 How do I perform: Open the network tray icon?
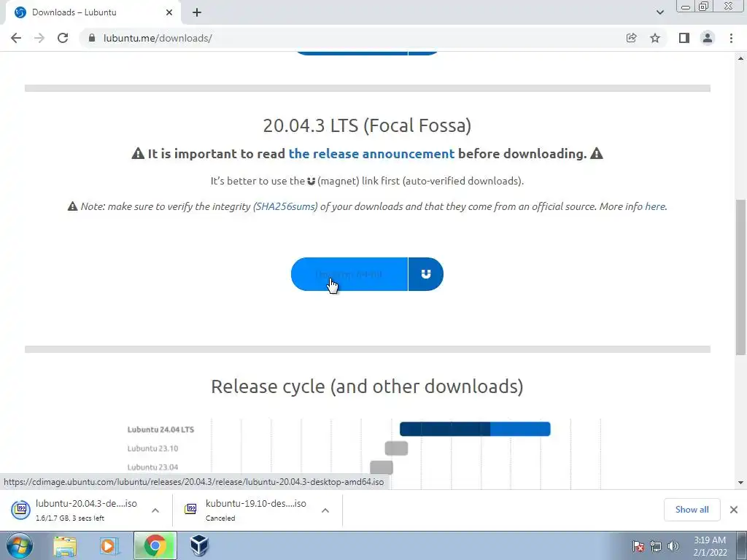tap(656, 546)
